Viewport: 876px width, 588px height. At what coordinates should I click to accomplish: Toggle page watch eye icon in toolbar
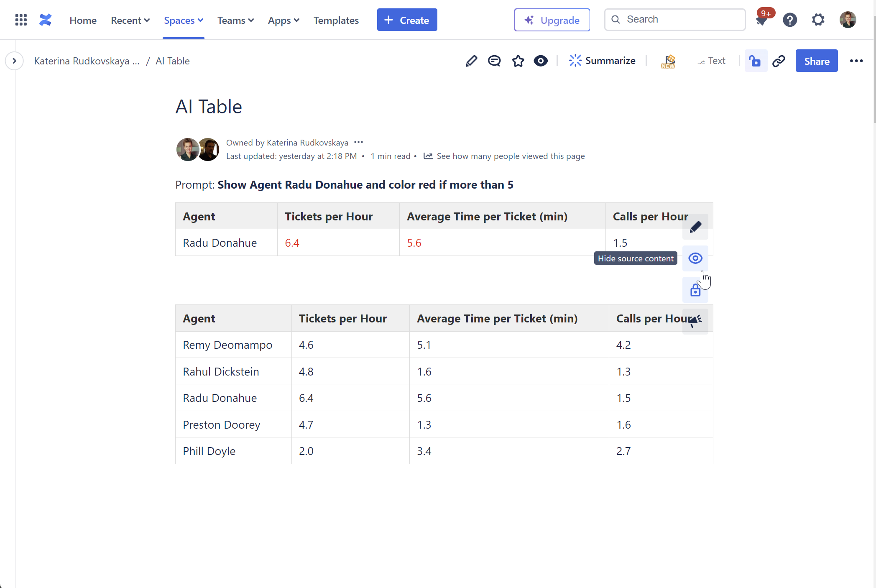tap(541, 61)
